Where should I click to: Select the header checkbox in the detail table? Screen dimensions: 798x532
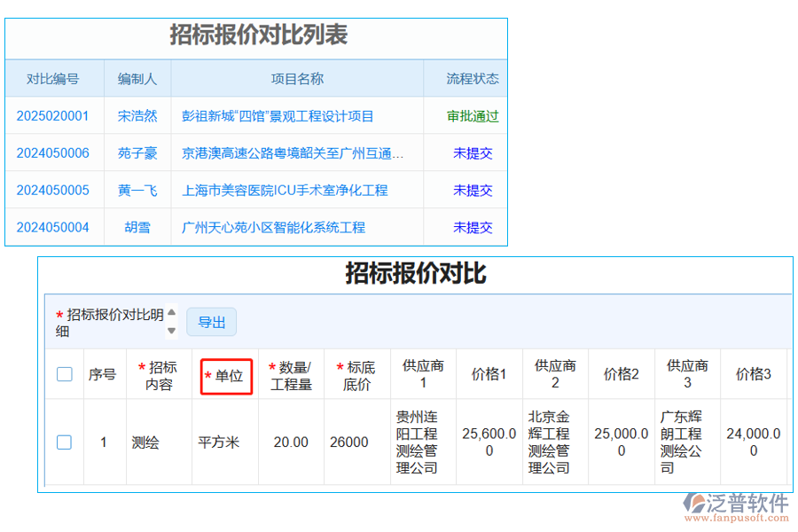64,373
